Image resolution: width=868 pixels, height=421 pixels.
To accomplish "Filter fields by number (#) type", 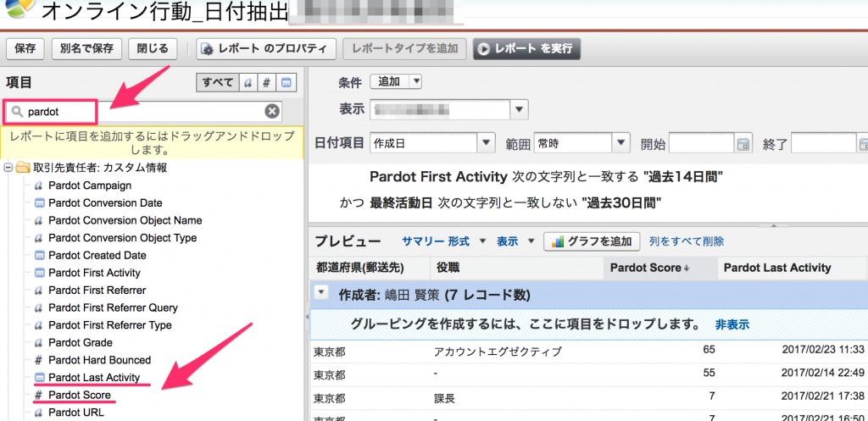I will tap(267, 83).
